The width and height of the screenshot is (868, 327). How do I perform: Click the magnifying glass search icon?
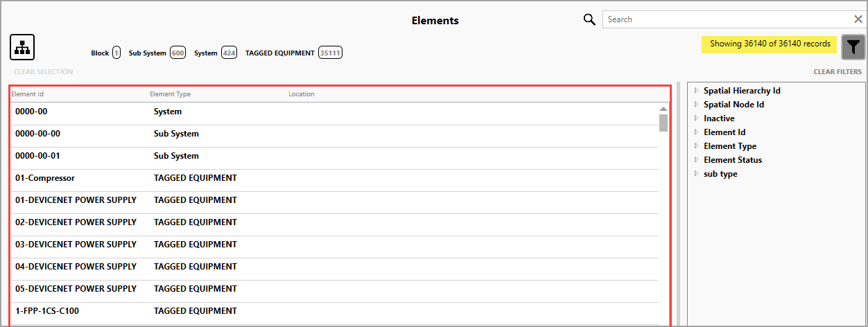coord(589,19)
